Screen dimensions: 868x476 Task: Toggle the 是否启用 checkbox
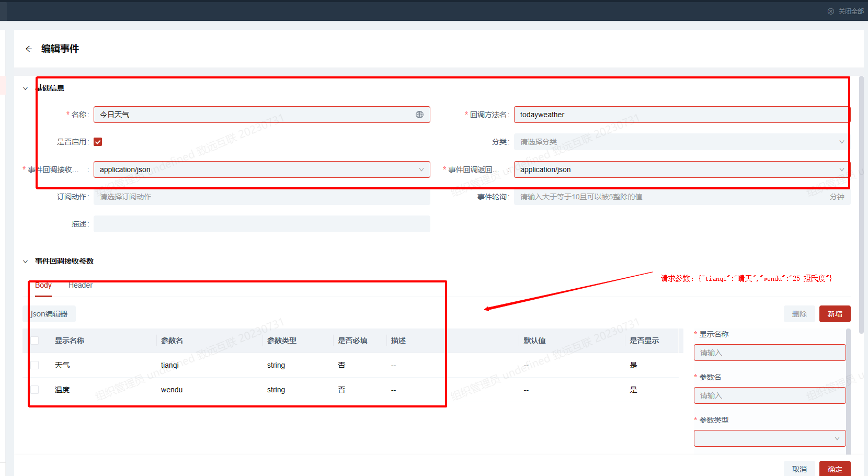tap(98, 142)
